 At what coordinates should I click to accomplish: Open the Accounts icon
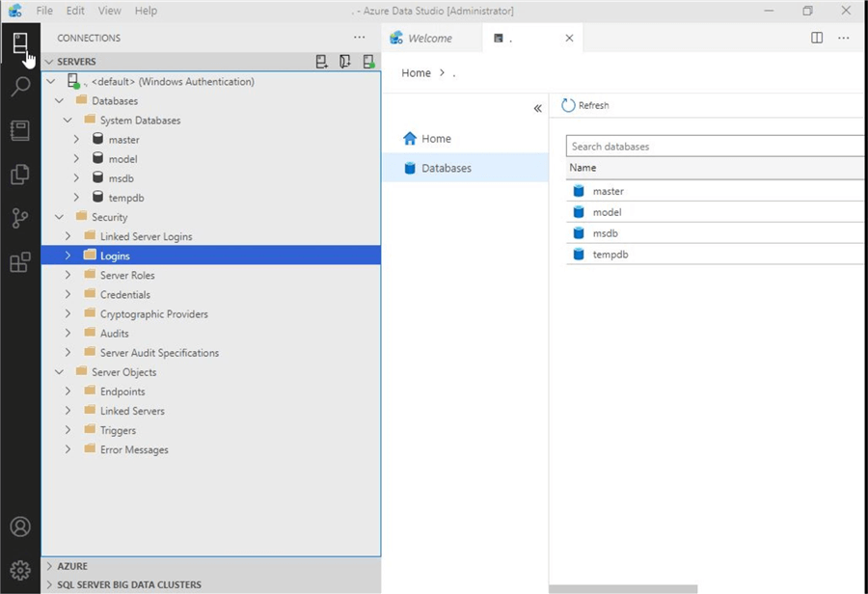click(x=20, y=526)
